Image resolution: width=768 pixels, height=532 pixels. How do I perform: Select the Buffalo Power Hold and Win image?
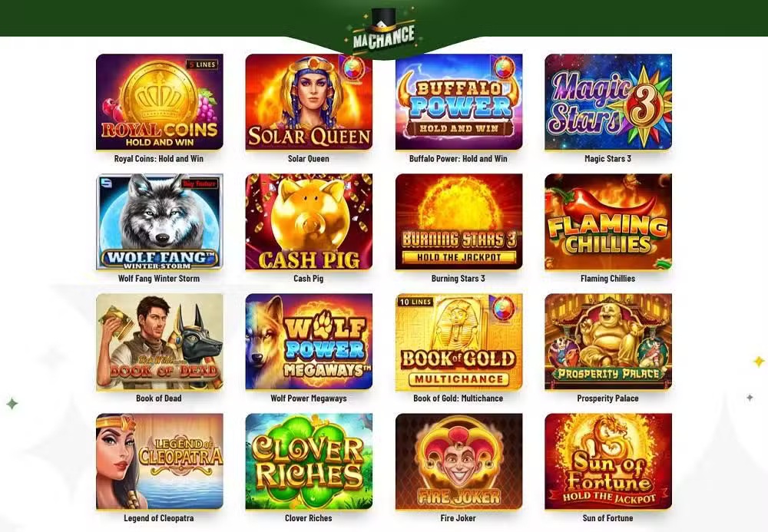coord(459,102)
